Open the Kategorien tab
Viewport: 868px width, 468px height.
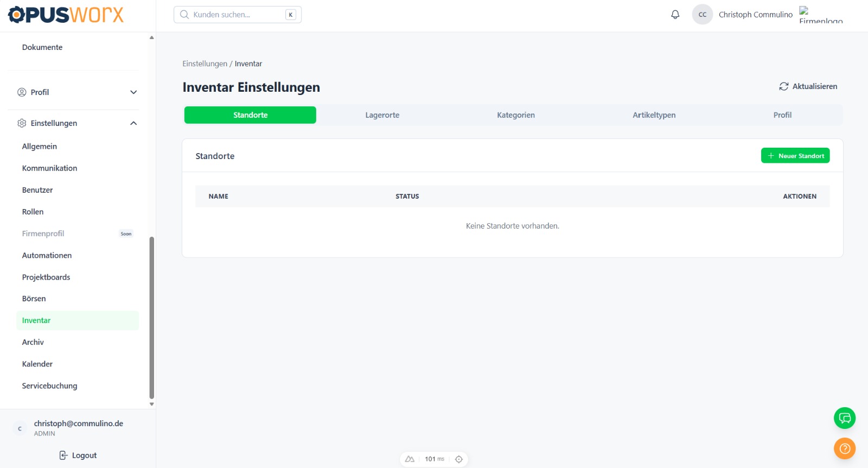516,115
